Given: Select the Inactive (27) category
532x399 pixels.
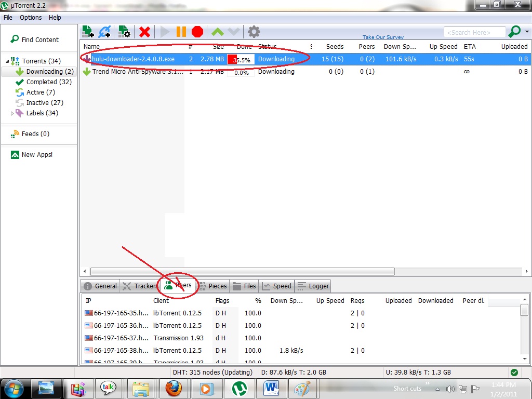Looking at the screenshot, I should [x=39, y=102].
